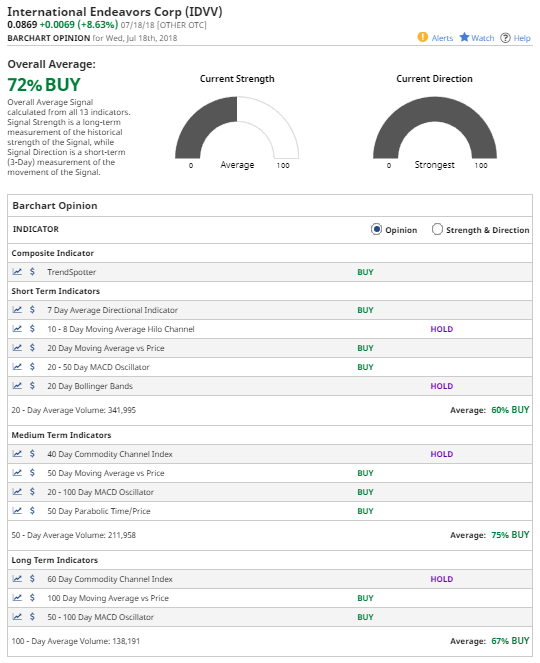Click TrendSpotter indicator name
Screen dimensions: 540x663
click(71, 272)
